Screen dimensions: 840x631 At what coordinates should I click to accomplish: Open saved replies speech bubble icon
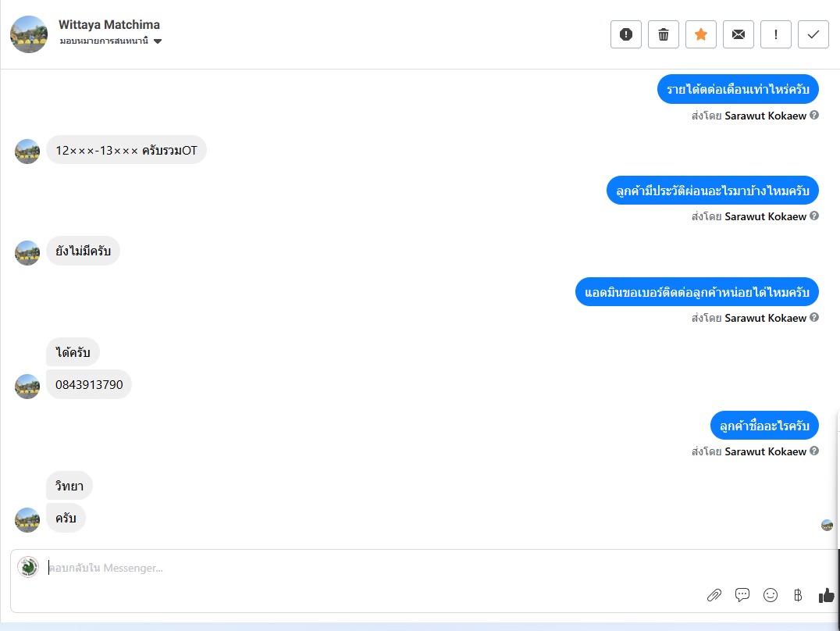tap(742, 594)
